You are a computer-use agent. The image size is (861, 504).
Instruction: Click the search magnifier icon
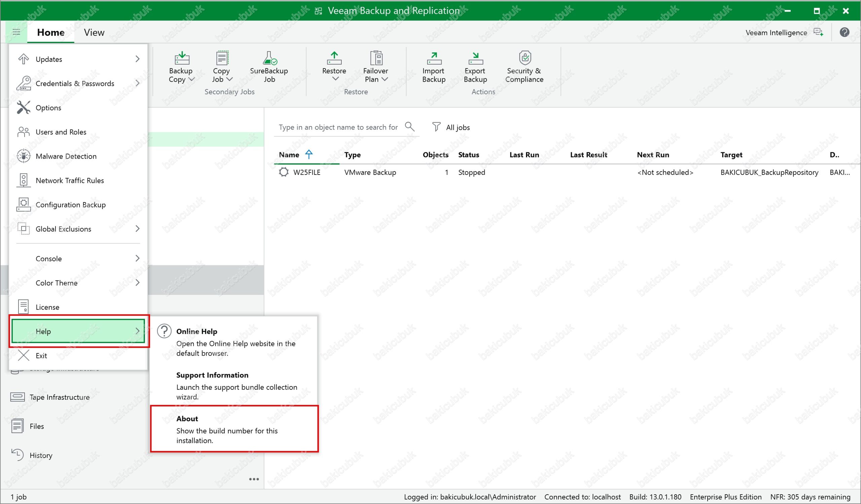click(x=409, y=127)
